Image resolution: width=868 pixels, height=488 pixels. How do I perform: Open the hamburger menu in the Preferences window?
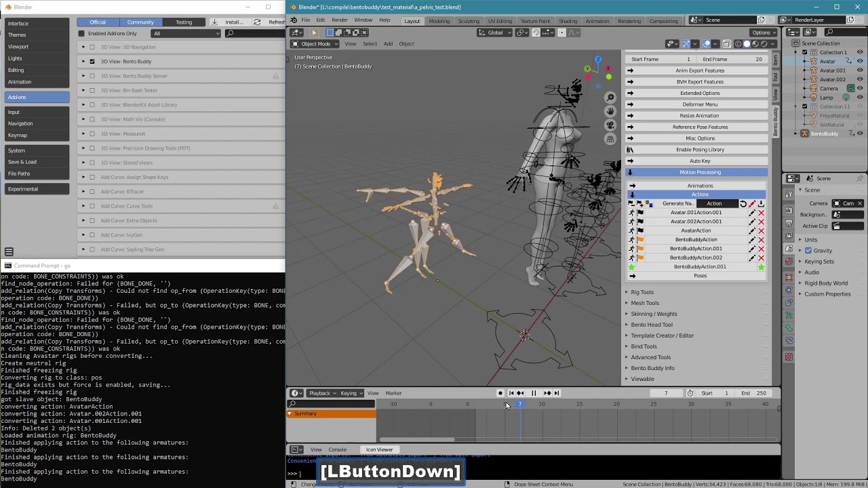click(x=9, y=251)
